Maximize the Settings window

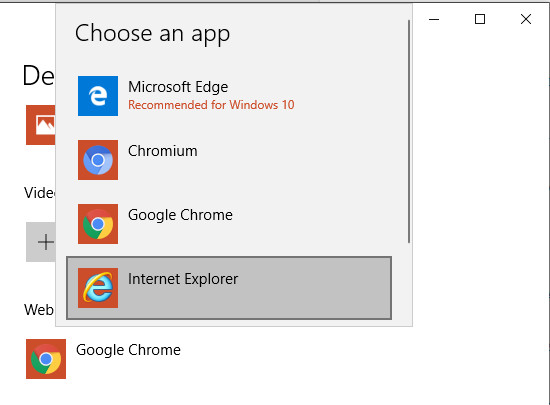coord(480,19)
